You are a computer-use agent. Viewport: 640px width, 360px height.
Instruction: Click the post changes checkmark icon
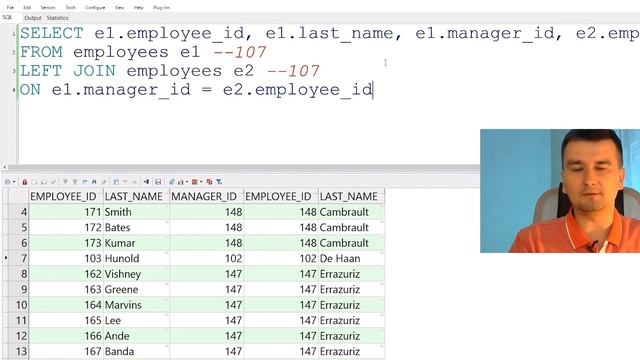coord(53,182)
